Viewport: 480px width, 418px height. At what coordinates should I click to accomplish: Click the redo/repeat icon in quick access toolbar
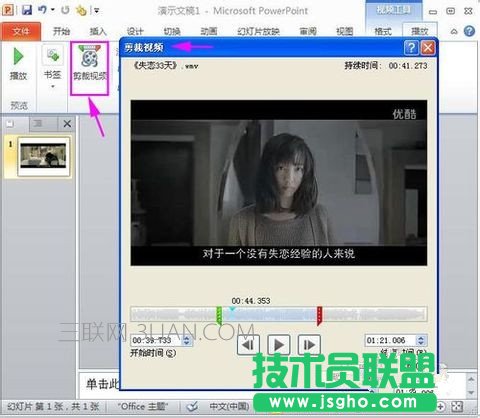[65, 10]
